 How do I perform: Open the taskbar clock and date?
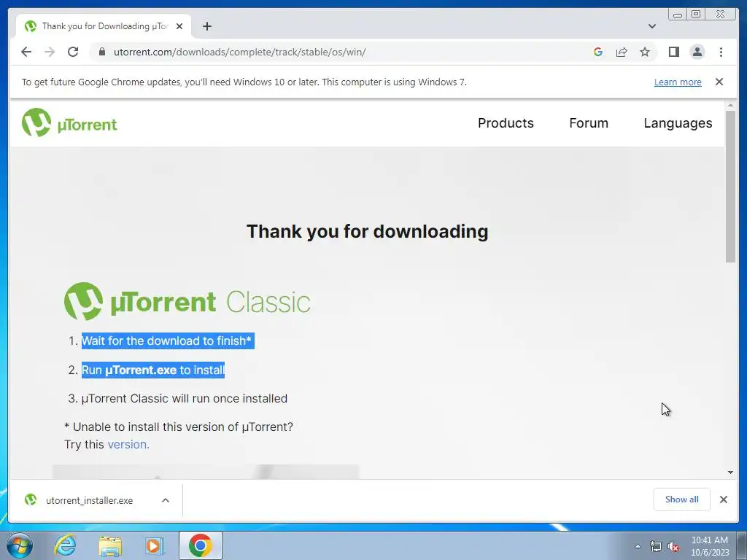pos(709,546)
